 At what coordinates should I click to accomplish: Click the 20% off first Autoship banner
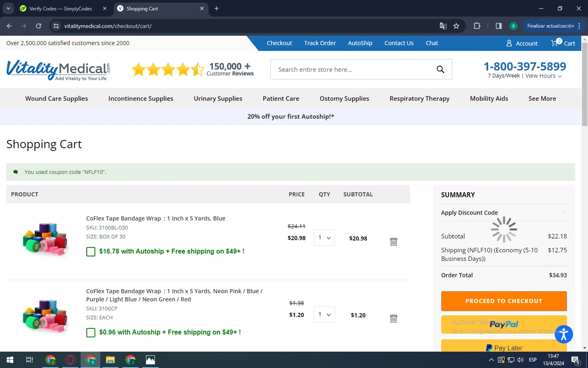[x=290, y=117]
